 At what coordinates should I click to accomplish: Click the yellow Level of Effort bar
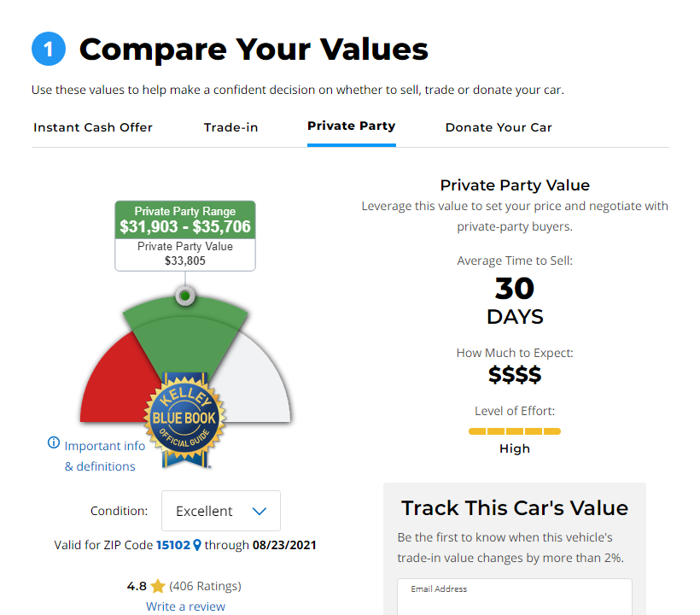click(x=515, y=431)
